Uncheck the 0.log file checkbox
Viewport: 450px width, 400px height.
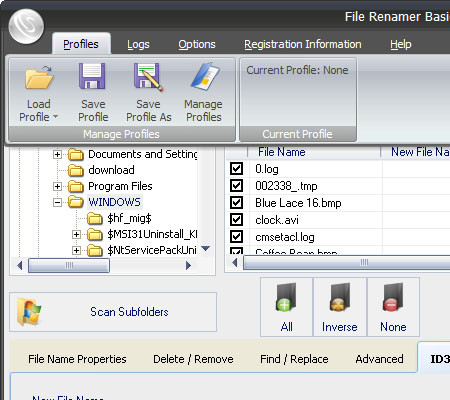point(236,168)
